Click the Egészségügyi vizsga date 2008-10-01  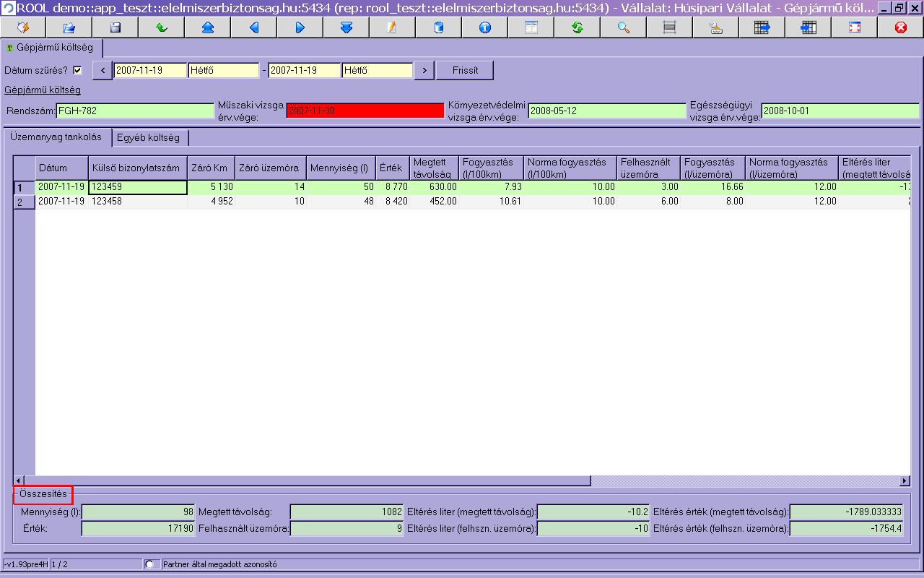point(840,111)
